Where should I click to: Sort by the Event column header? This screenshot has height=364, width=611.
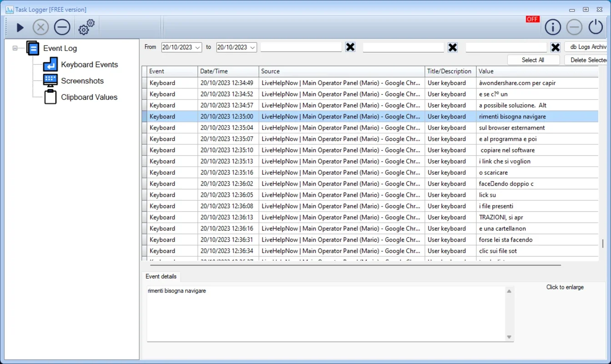tap(172, 71)
